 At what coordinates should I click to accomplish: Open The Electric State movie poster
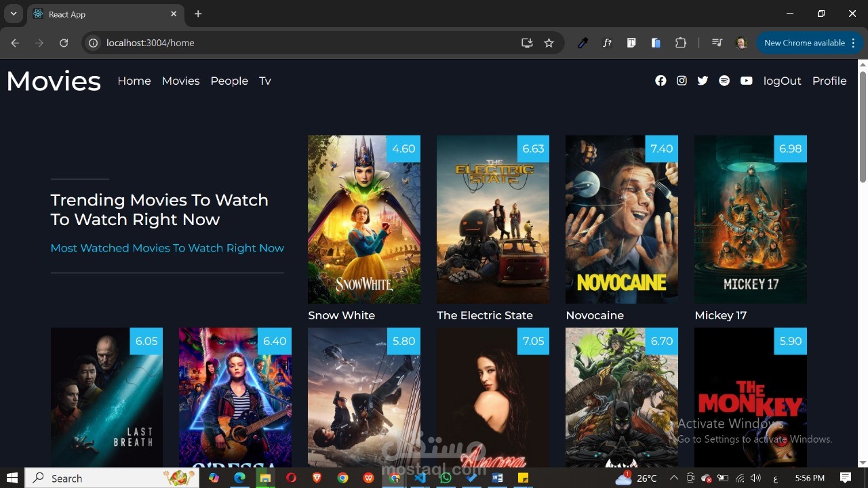[493, 219]
